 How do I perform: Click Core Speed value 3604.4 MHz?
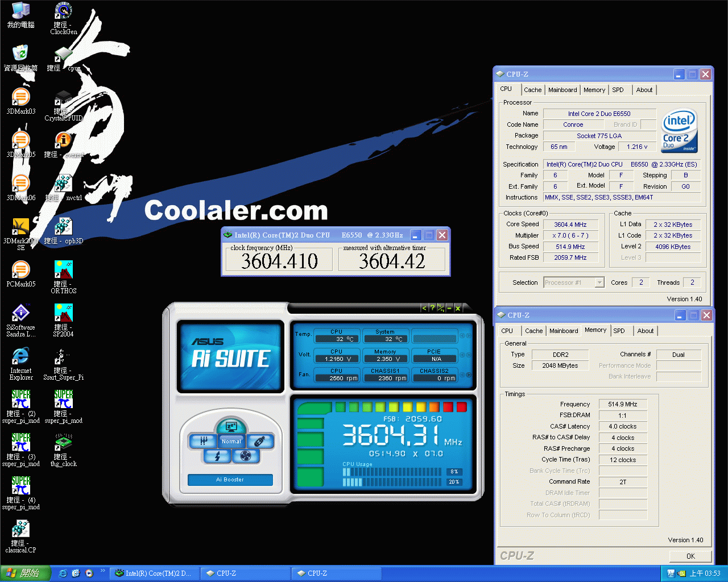tap(570, 225)
